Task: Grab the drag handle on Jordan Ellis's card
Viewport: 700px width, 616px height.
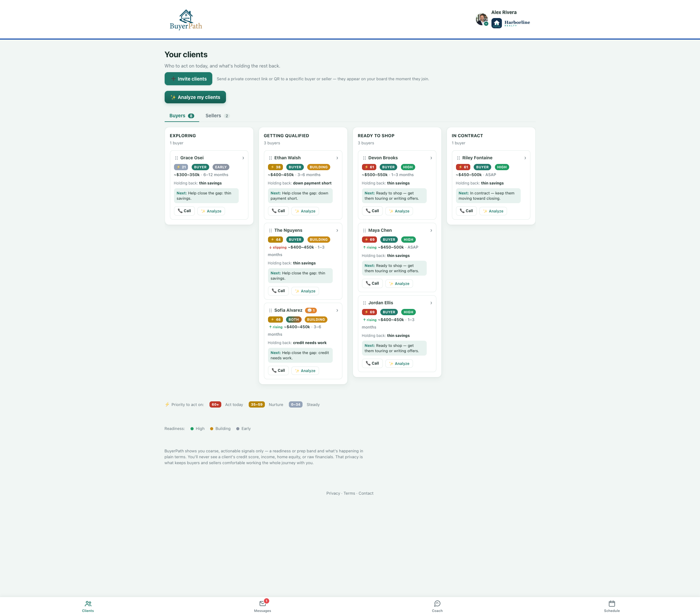Action: coord(364,303)
